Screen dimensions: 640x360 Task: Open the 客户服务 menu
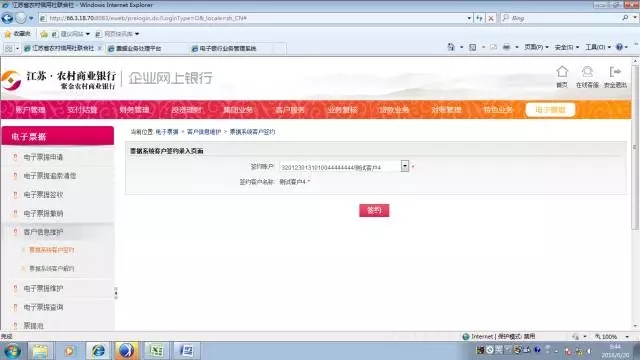click(x=290, y=110)
